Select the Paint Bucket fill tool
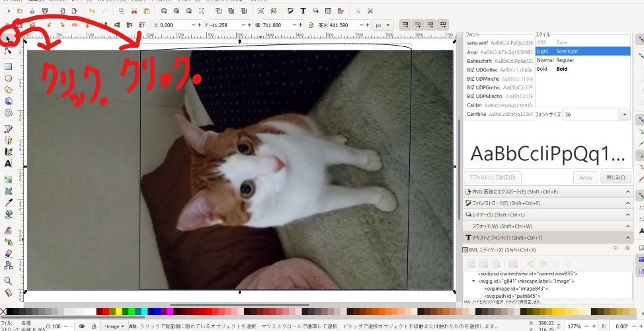 [8, 214]
